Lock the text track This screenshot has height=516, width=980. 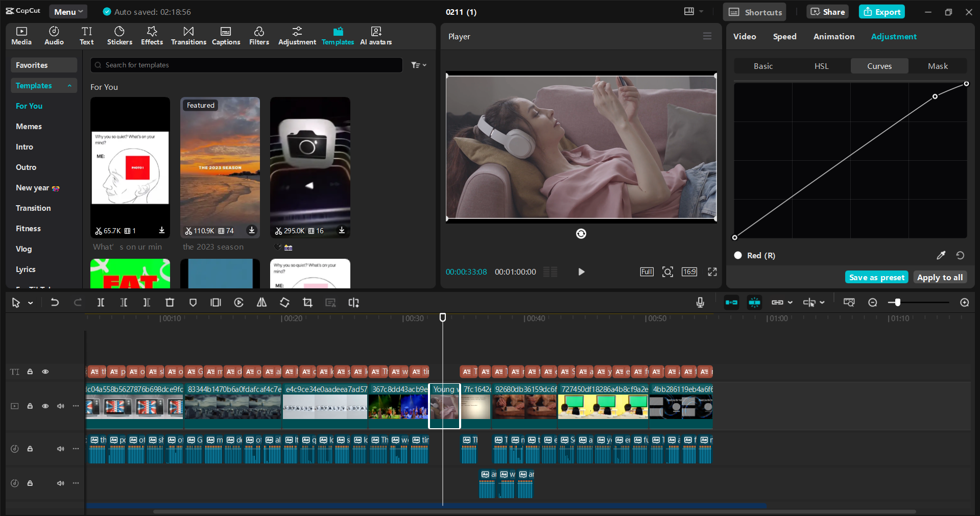(x=30, y=372)
